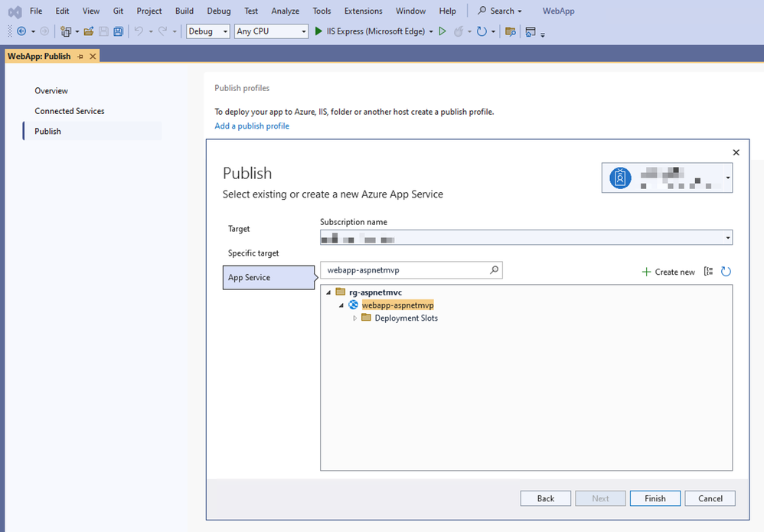The image size is (764, 532).
Task: Click the Search box in title bar
Action: pyautogui.click(x=499, y=11)
